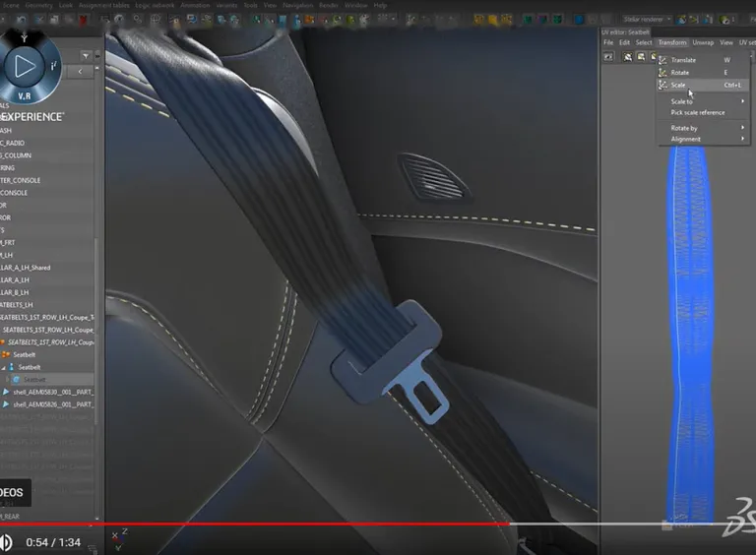This screenshot has height=555, width=756.
Task: Click the Scale icon in Transform menu
Action: 662,85
